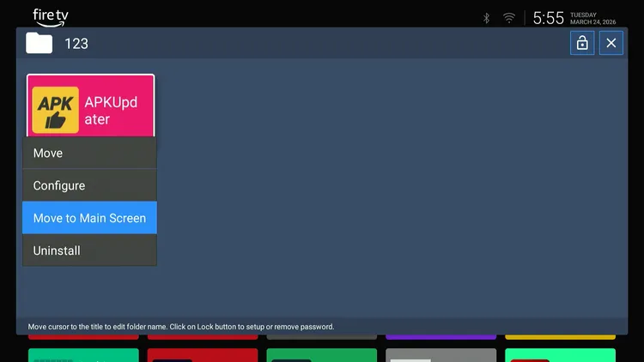
Task: Click the APK thumbs-up app icon
Action: [x=56, y=110]
